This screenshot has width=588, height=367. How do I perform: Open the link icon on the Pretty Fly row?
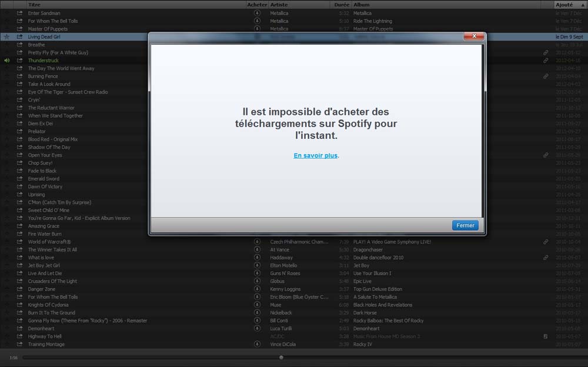tap(546, 52)
